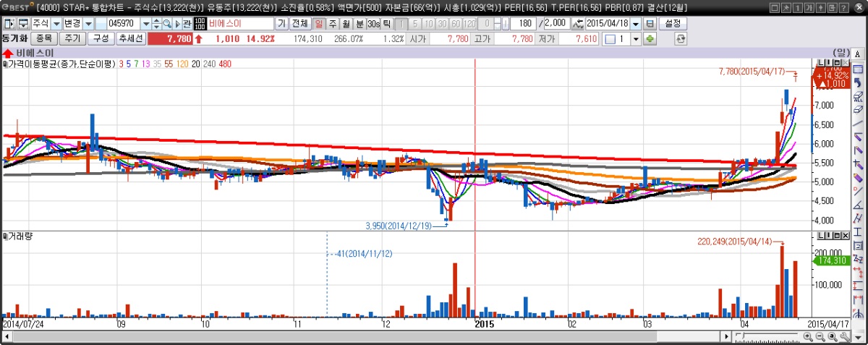
Task: Click the stock code input field 045970
Action: coord(123,24)
